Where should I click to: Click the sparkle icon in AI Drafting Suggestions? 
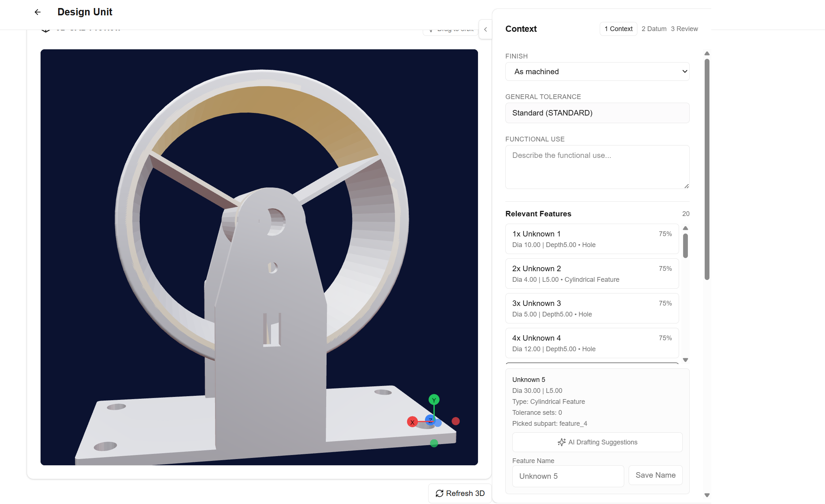[561, 442]
